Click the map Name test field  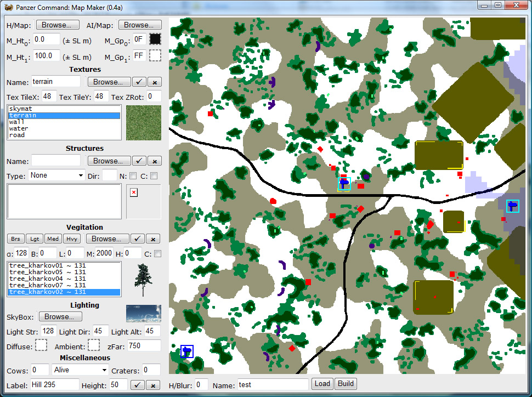(273, 384)
